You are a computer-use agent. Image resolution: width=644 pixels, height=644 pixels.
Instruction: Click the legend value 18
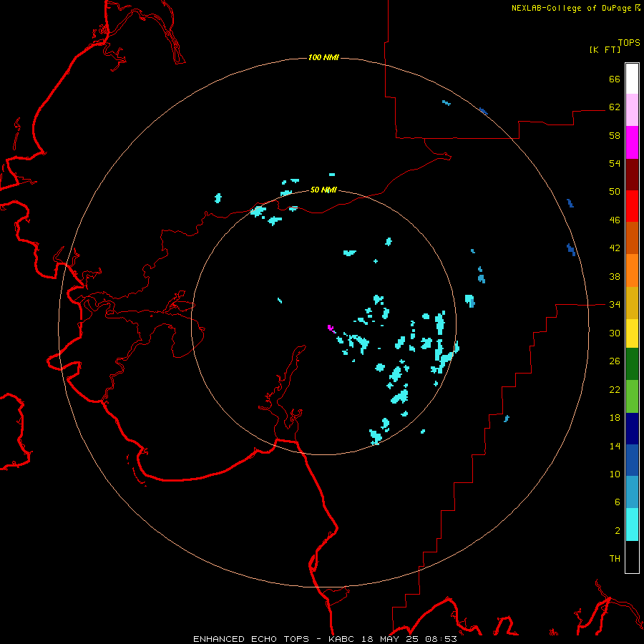click(615, 418)
